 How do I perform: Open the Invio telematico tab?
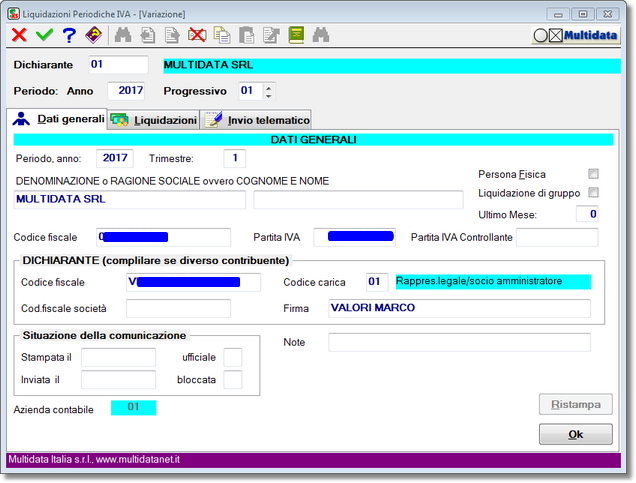(x=256, y=120)
